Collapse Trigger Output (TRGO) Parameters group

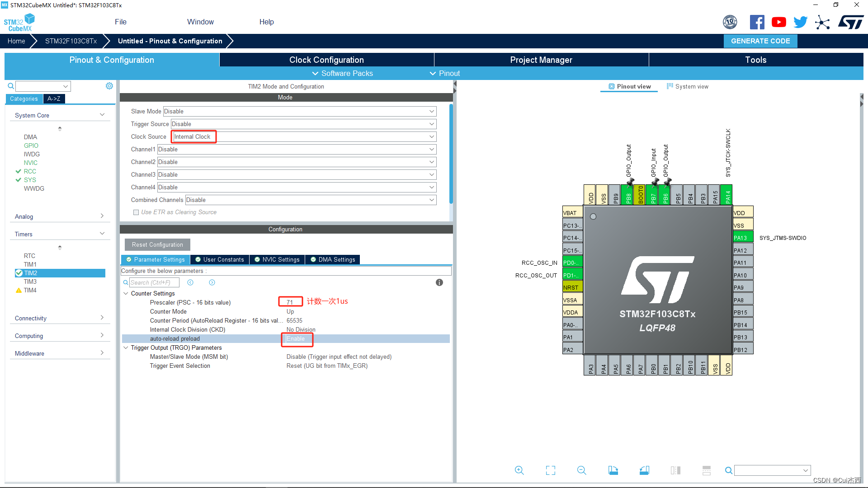pos(126,348)
